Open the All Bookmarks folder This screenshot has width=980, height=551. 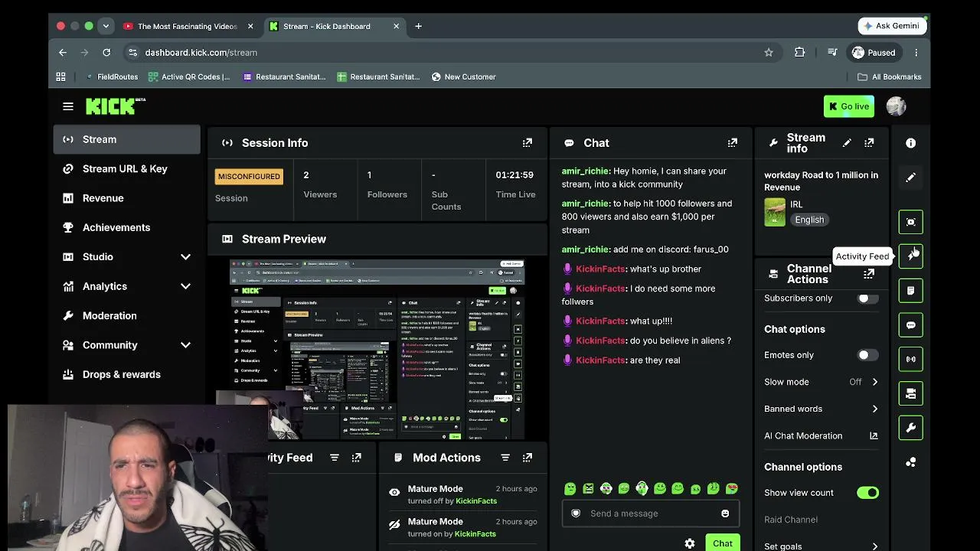pyautogui.click(x=889, y=77)
